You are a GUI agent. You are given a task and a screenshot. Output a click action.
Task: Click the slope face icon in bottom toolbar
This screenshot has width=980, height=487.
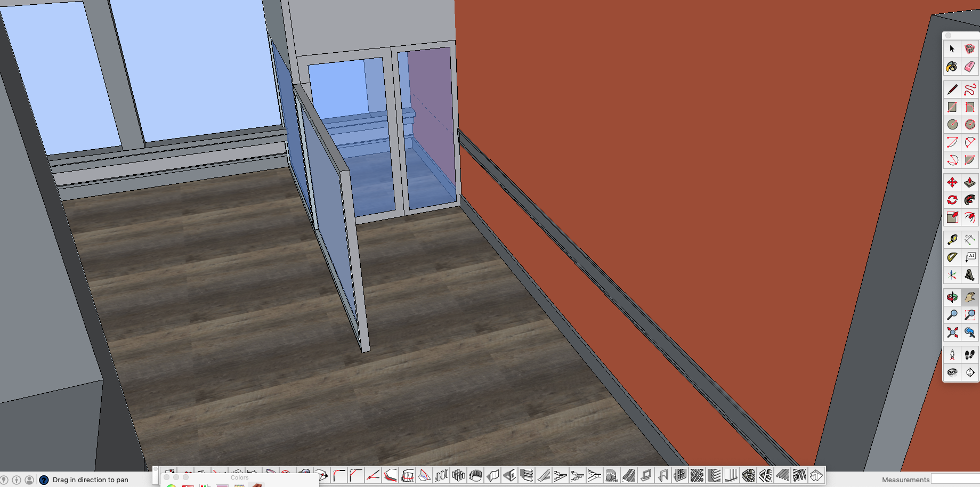point(424,475)
